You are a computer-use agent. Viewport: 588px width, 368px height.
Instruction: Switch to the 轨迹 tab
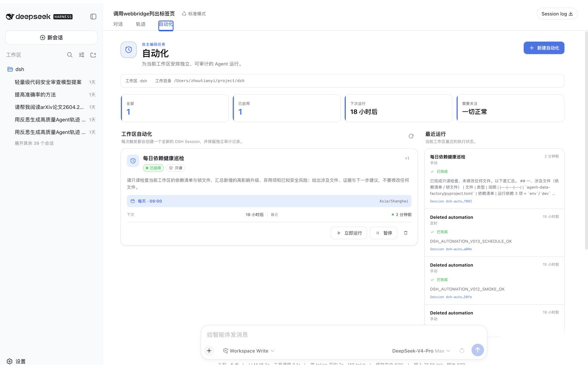tap(141, 24)
